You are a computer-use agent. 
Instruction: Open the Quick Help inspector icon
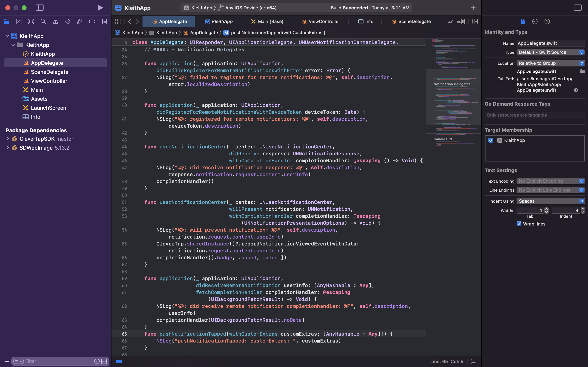[x=547, y=21]
